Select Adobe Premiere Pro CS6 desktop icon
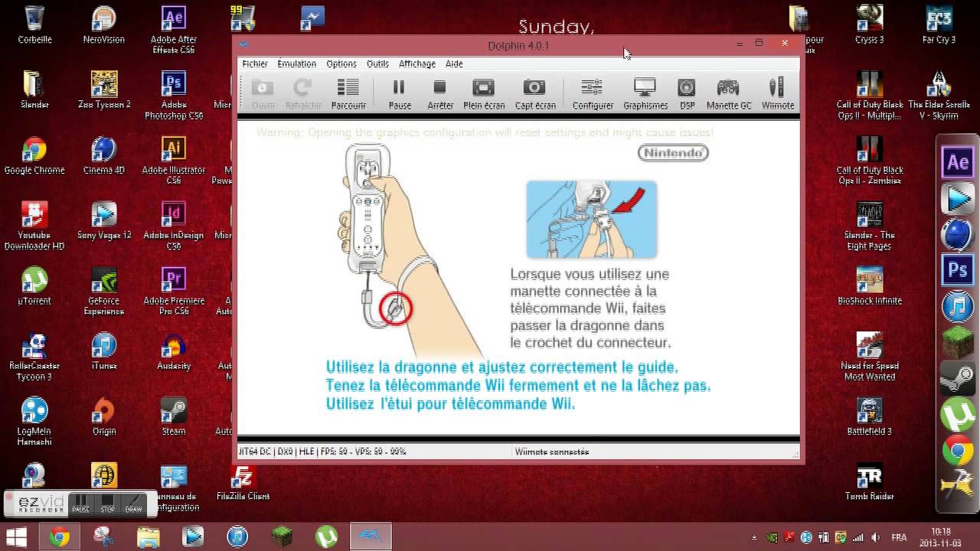The image size is (980, 551). point(174,291)
